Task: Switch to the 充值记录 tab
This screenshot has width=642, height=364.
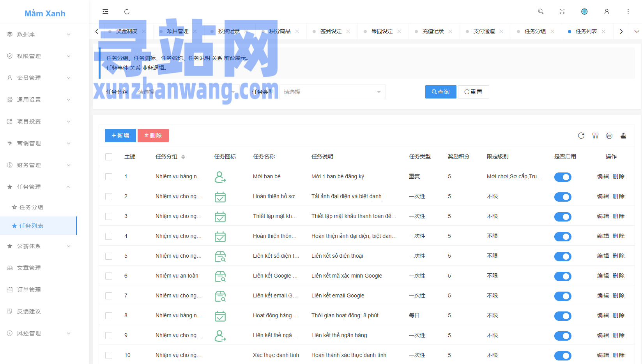Action: click(433, 32)
